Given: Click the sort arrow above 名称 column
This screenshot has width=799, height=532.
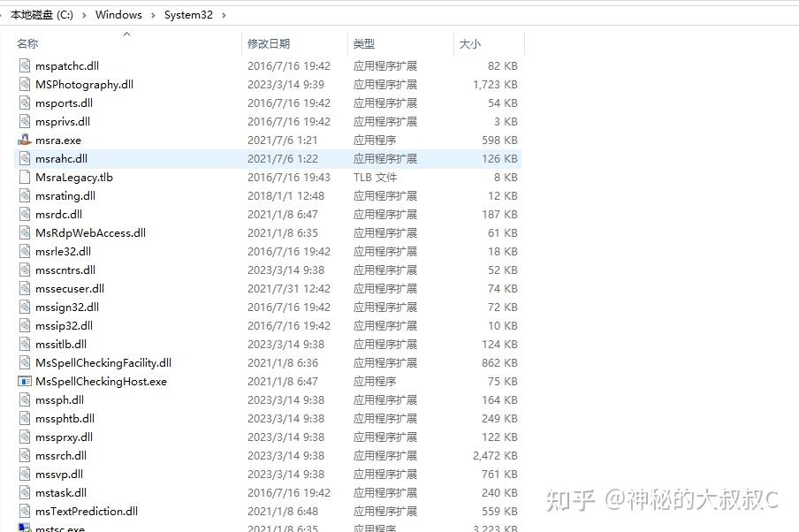Looking at the screenshot, I should click(x=126, y=34).
